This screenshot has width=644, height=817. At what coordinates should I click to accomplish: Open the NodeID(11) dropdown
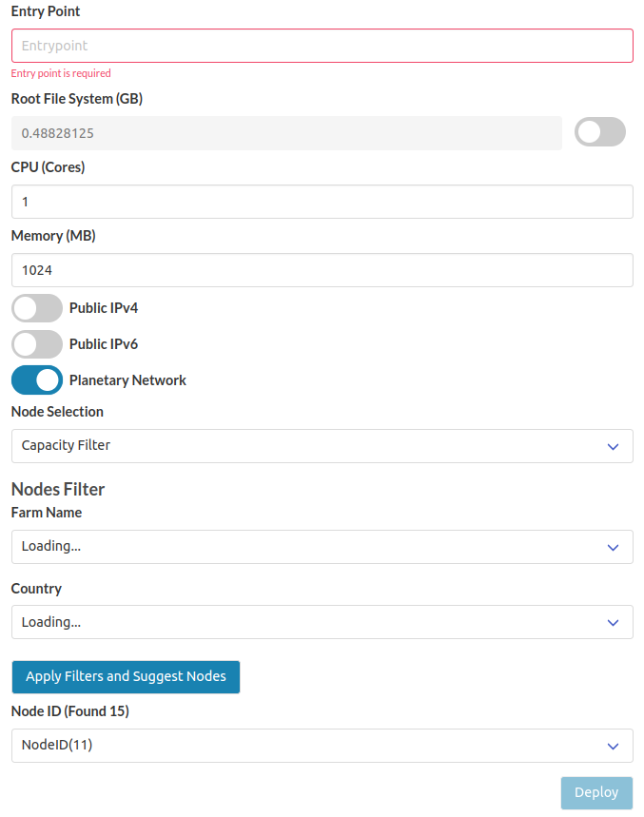pos(322,746)
